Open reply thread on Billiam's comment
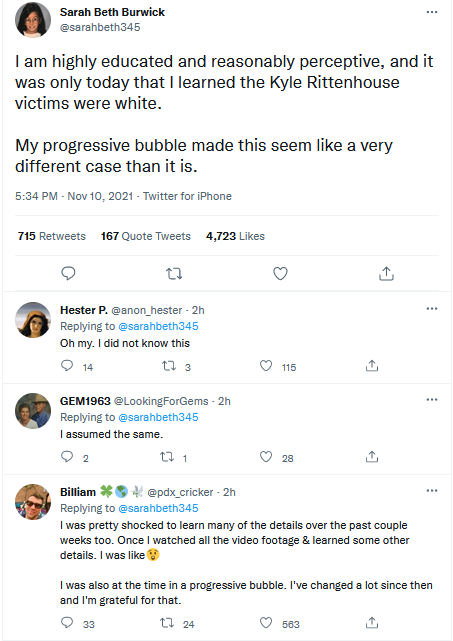 click(x=67, y=623)
